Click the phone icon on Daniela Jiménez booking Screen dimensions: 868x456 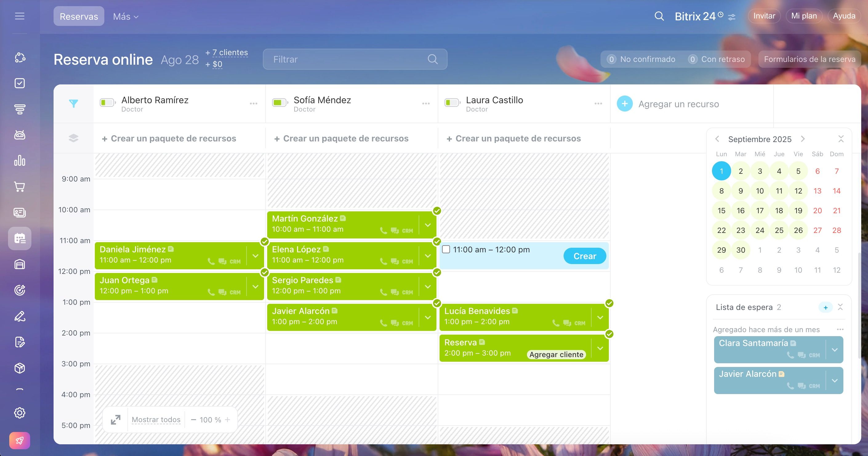211,261
